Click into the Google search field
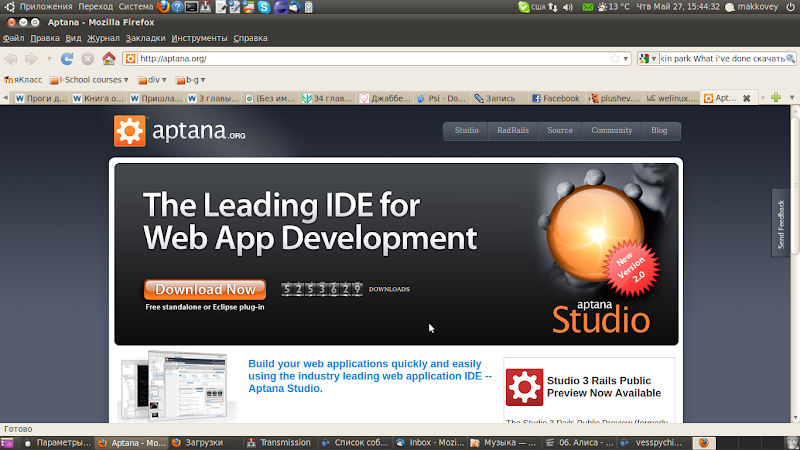The image size is (800, 450). click(x=722, y=59)
